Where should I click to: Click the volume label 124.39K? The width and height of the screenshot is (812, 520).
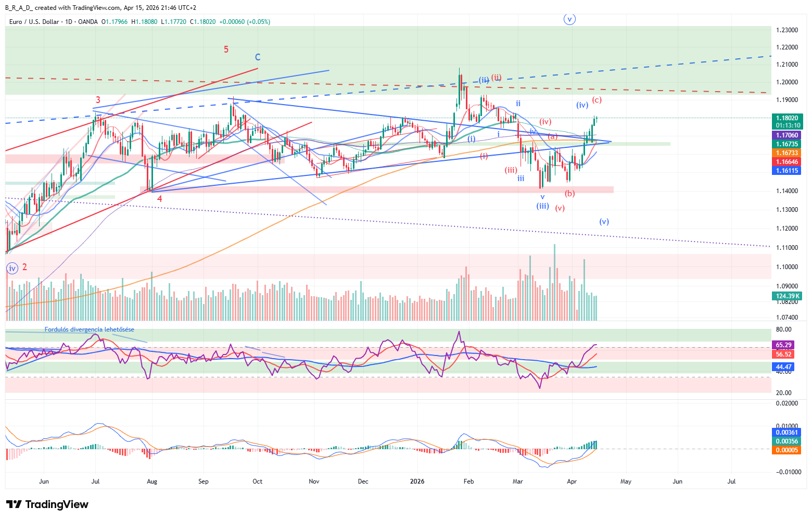788,296
